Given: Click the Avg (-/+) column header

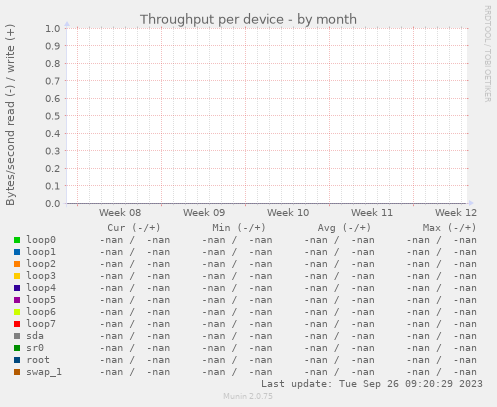Looking at the screenshot, I should (x=344, y=228).
